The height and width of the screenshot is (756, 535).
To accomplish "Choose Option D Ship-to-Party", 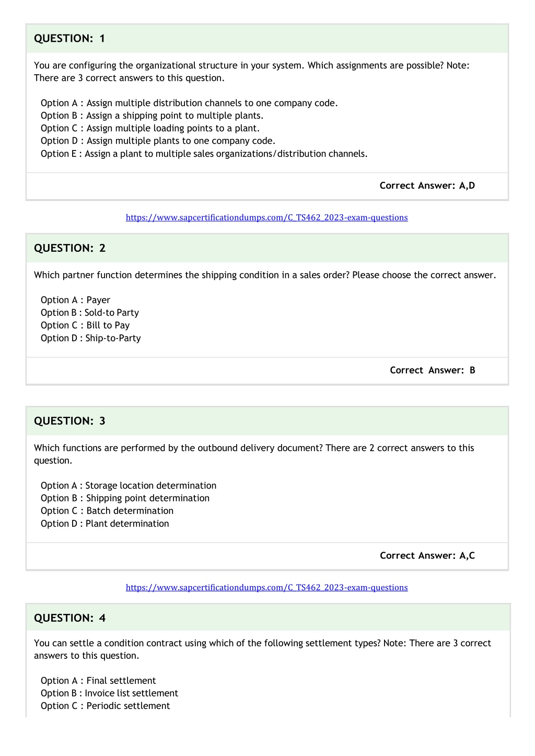I will pos(91,338).
